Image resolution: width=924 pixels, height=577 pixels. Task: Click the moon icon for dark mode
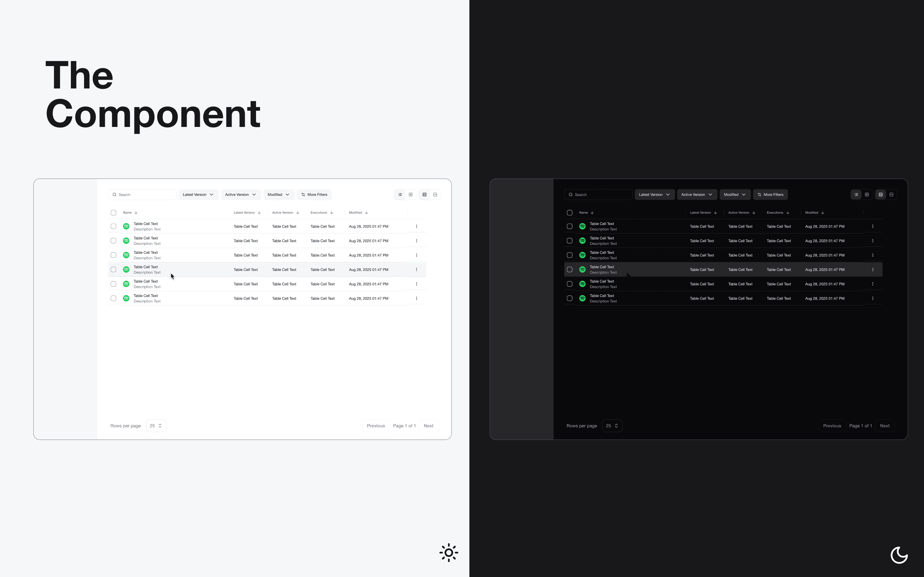click(899, 555)
